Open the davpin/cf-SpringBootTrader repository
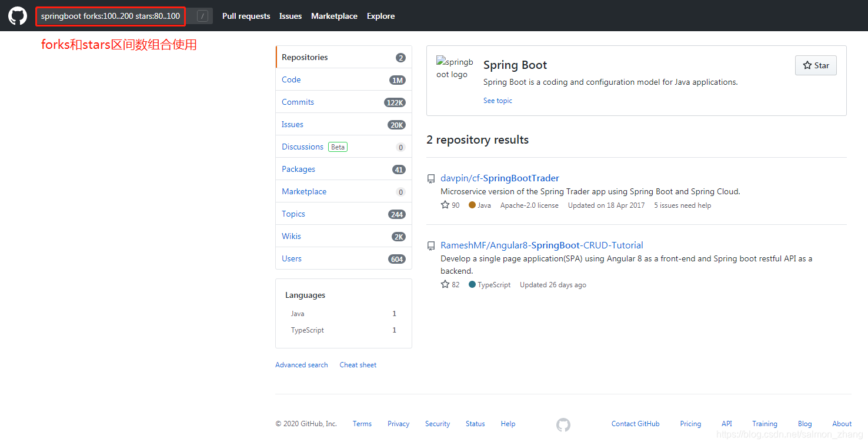This screenshot has height=445, width=868. coord(500,178)
